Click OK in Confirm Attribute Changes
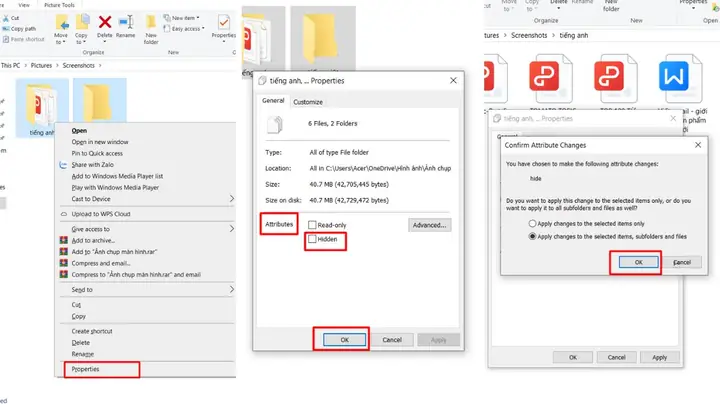This screenshot has height=405, width=720. [x=639, y=262]
